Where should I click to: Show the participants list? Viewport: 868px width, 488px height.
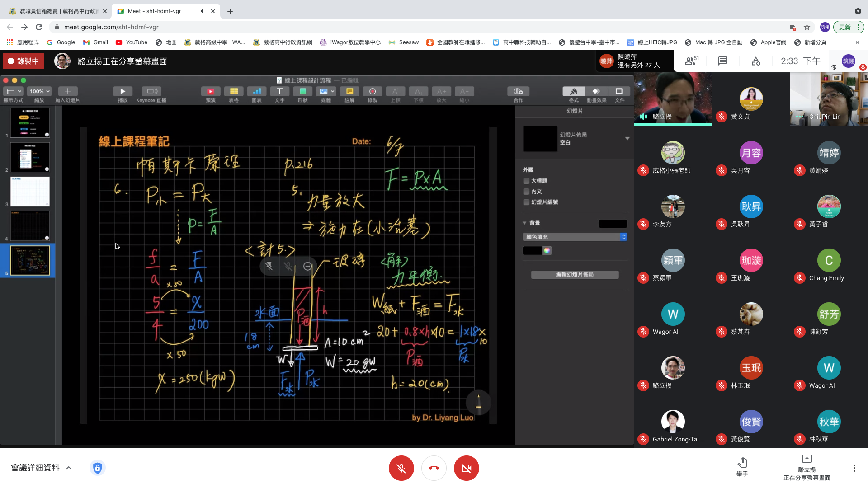691,61
